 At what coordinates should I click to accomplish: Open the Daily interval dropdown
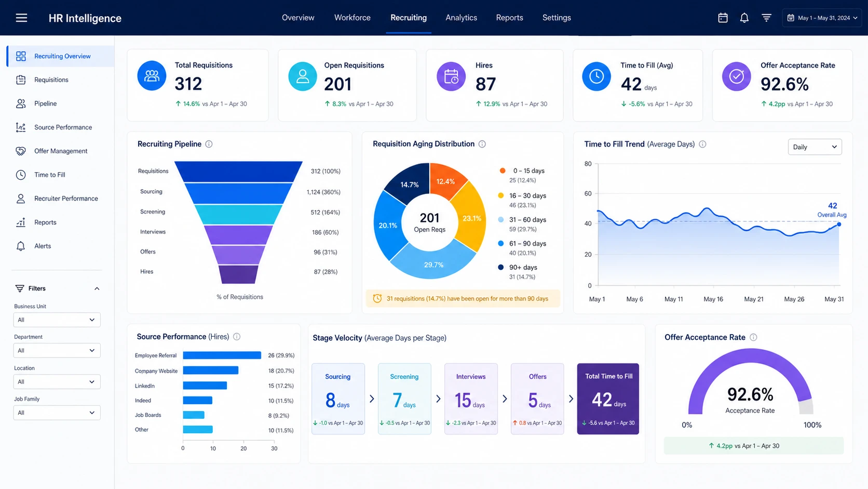point(815,147)
